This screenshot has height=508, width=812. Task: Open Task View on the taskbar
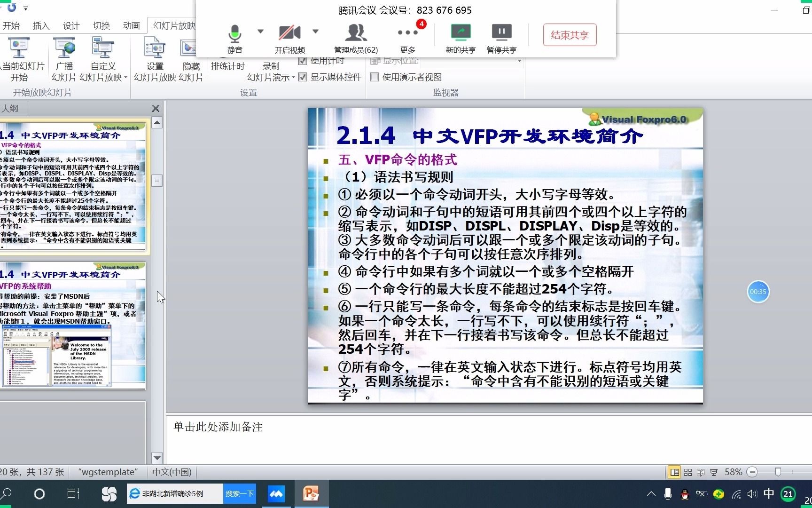[x=73, y=494]
